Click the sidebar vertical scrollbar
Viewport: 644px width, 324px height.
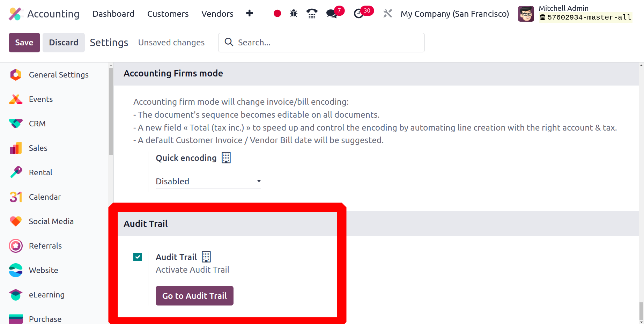tap(111, 112)
